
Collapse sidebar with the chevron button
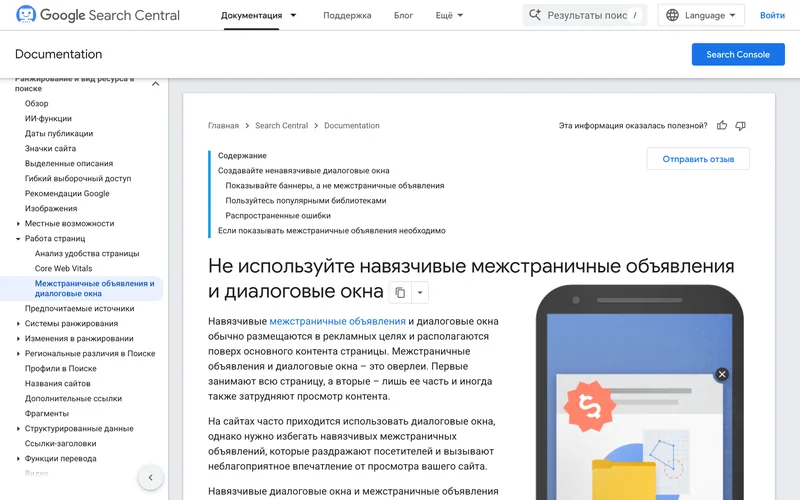tap(151, 478)
